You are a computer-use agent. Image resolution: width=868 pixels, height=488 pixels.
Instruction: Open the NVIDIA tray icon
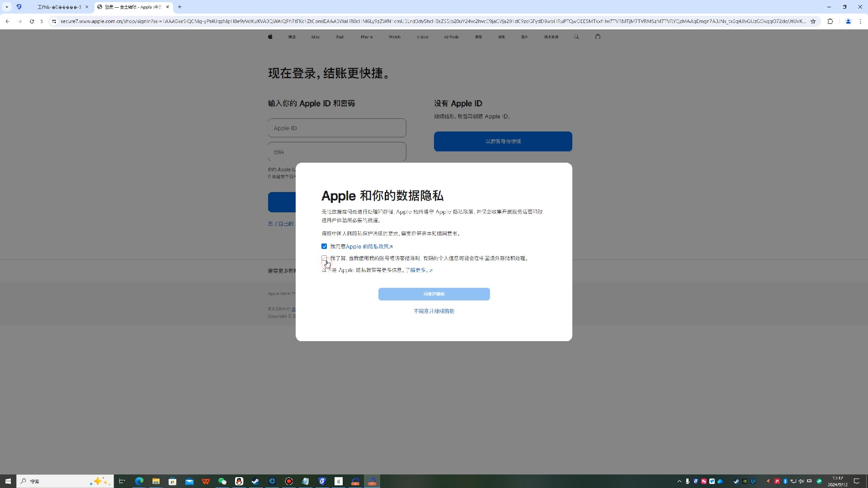(x=744, y=481)
